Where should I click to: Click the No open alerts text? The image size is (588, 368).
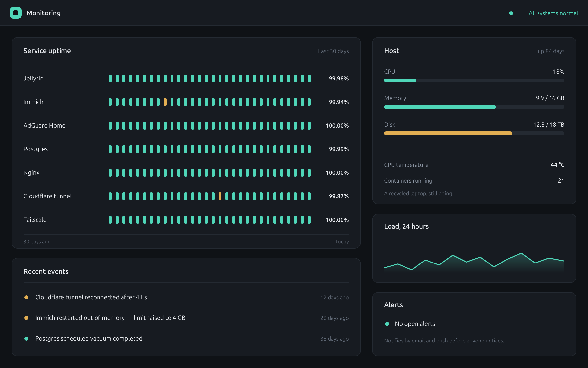coord(415,324)
